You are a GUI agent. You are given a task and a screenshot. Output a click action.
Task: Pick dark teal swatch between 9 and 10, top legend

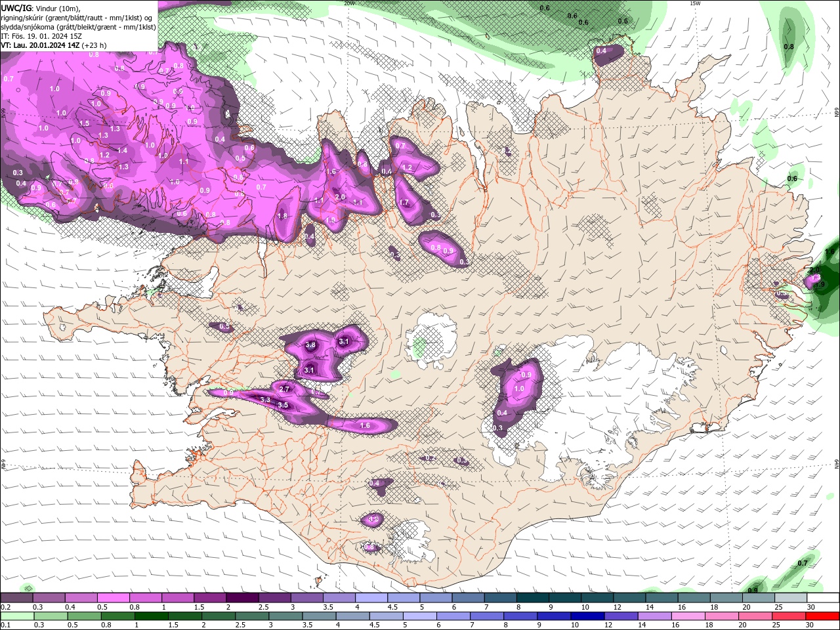click(565, 598)
